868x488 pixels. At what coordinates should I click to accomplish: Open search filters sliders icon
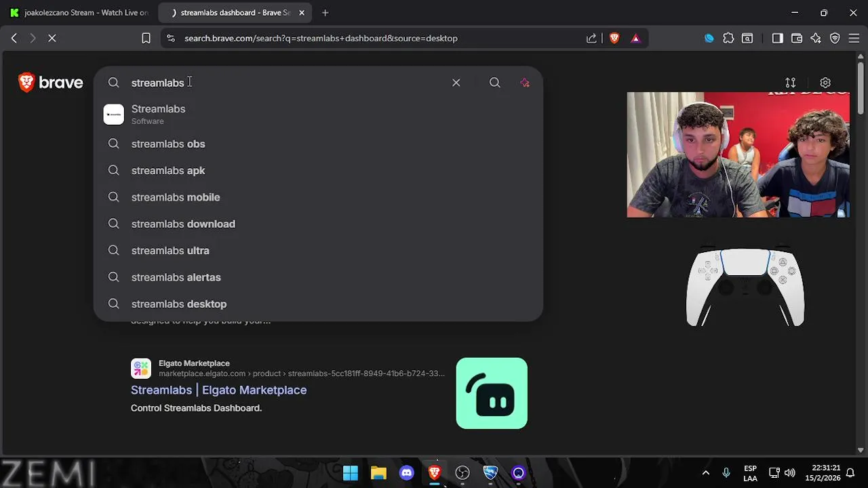[791, 83]
